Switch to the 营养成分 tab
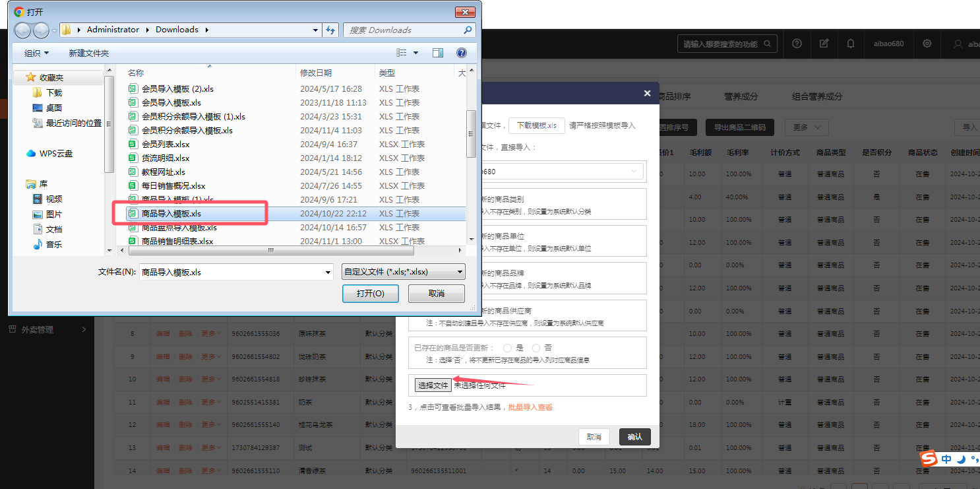Viewport: 980px width, 489px height. 741,96
